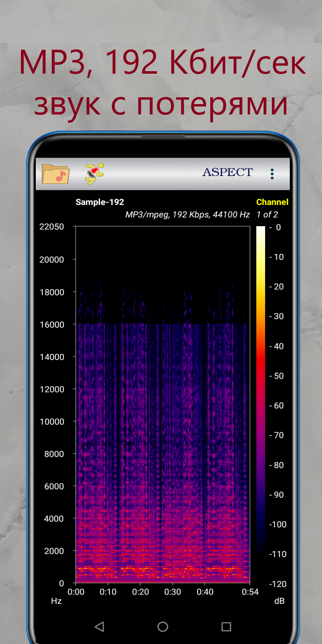
Task: Tap the -60 dB scale label
Action: pos(277,406)
